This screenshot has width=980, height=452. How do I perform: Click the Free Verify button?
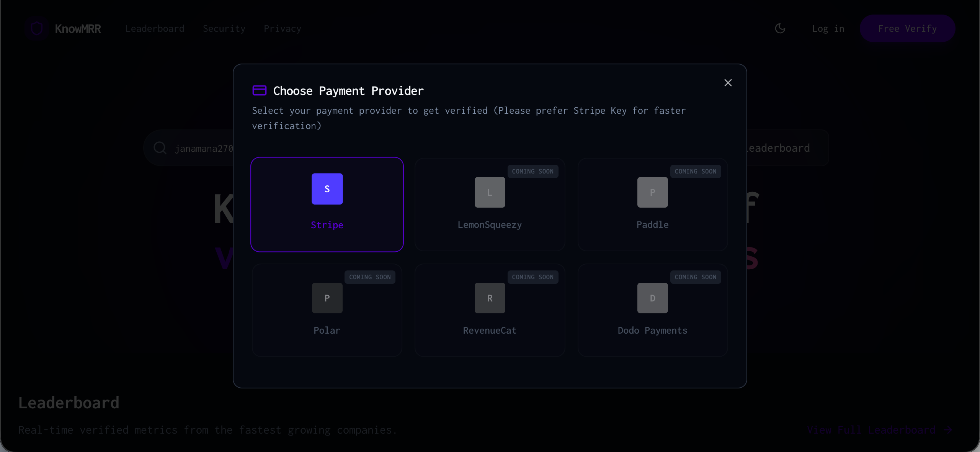pos(907,28)
